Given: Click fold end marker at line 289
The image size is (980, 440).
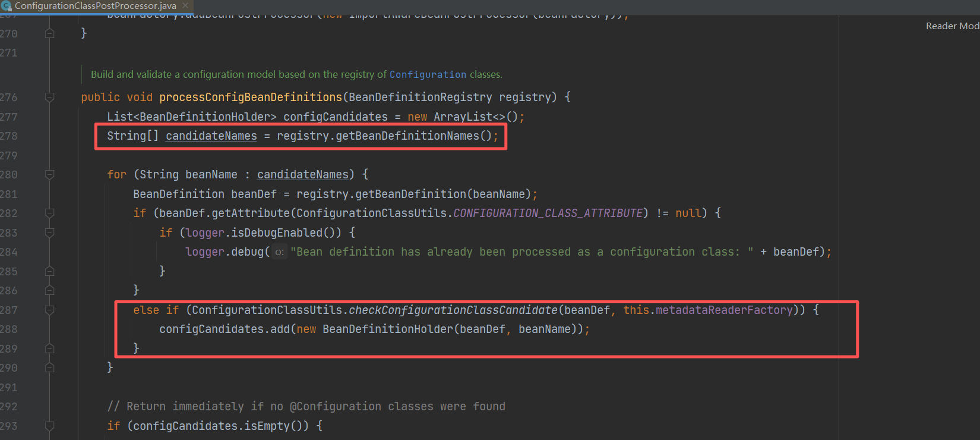Looking at the screenshot, I should point(50,348).
